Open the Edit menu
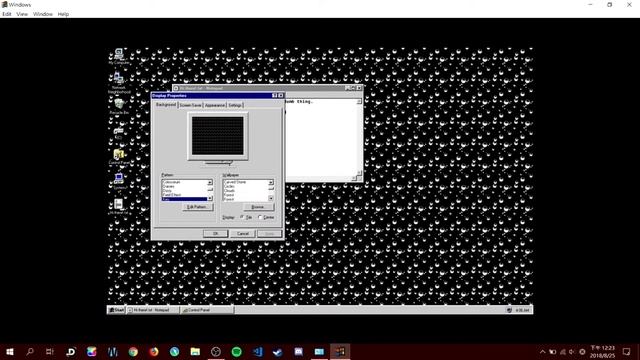Viewport: 640px width, 360px height. (x=7, y=14)
